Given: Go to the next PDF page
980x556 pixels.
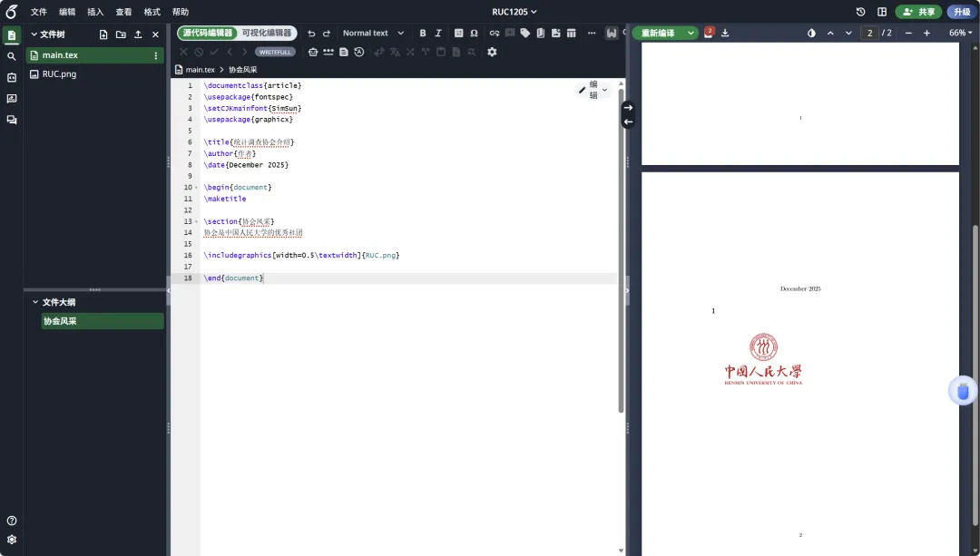Looking at the screenshot, I should pyautogui.click(x=848, y=34).
